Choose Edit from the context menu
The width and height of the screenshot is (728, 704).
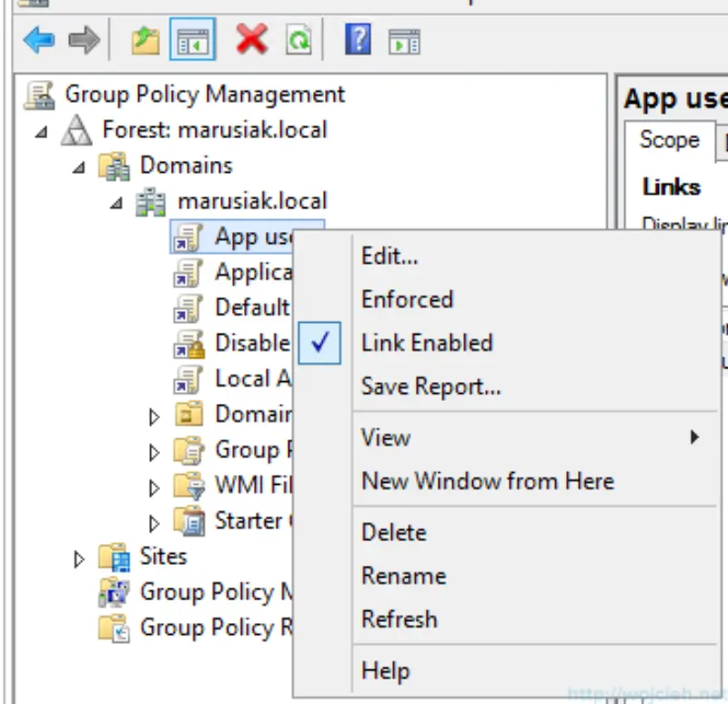[389, 256]
